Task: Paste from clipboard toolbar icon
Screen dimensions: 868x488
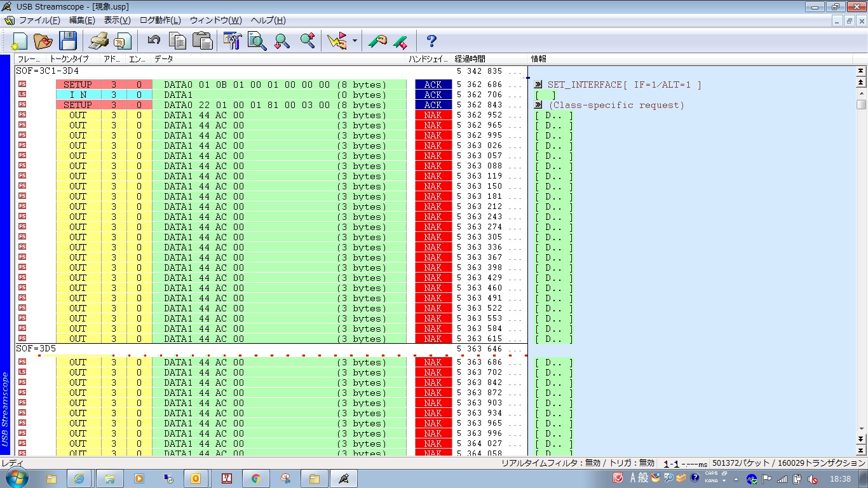Action: click(x=202, y=41)
